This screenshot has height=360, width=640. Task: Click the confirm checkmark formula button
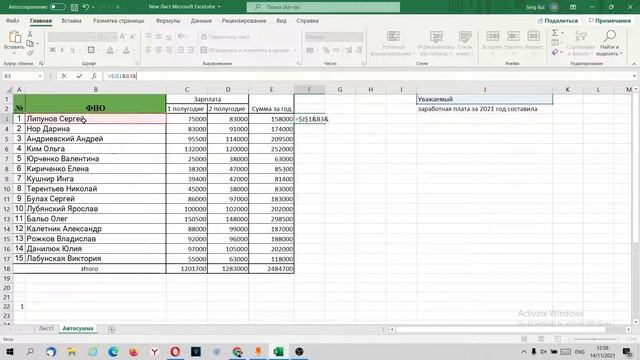coord(79,76)
